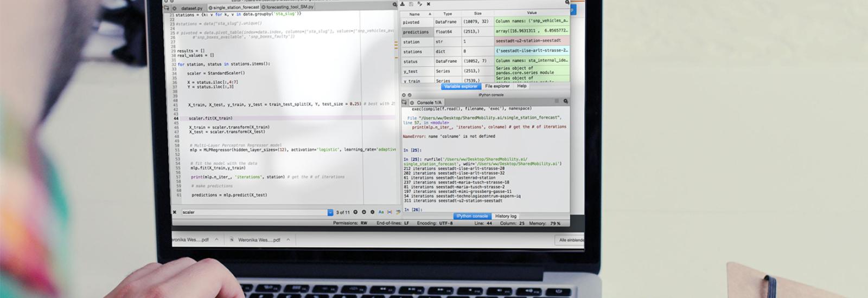Switch to the File explorer tab

tap(497, 86)
